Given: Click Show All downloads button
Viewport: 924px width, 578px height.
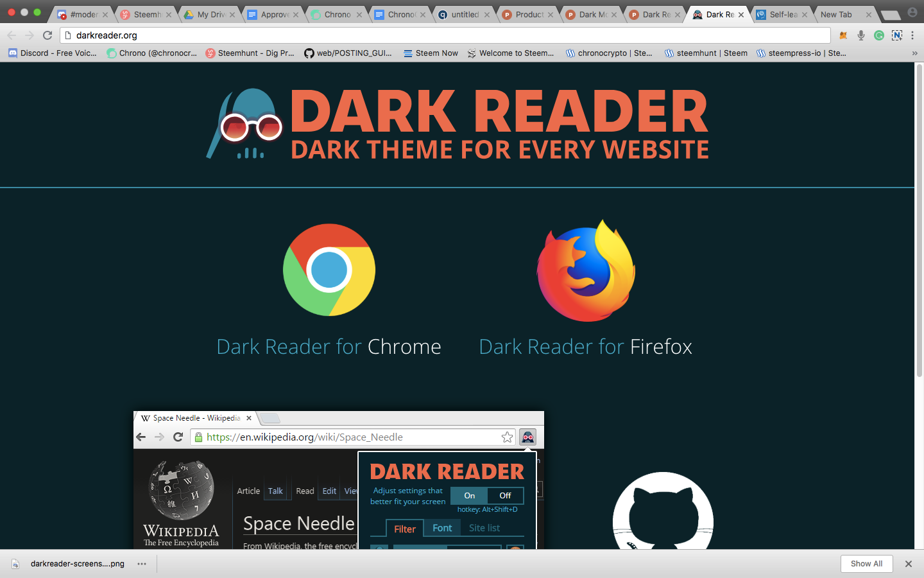Looking at the screenshot, I should (866, 564).
